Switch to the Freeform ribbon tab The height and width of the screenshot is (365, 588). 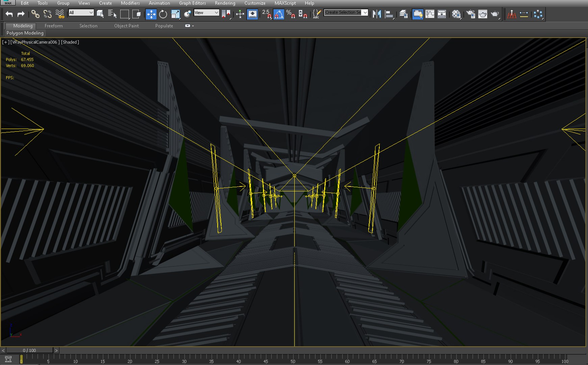[53, 26]
